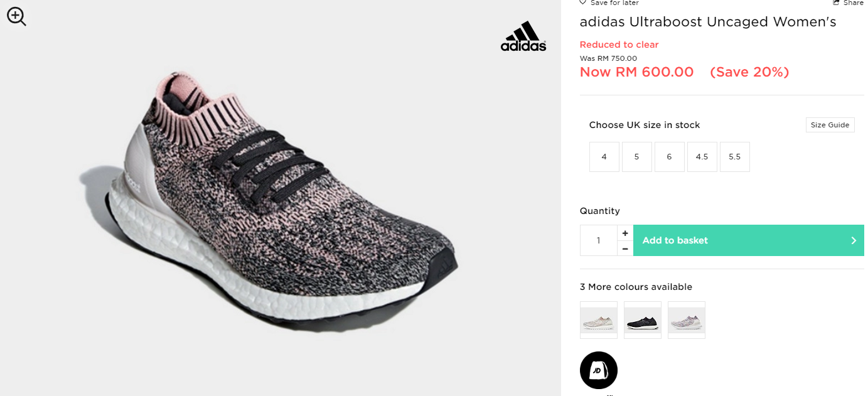Click the adidas brand logo
This screenshot has width=868, height=396.
click(x=523, y=36)
